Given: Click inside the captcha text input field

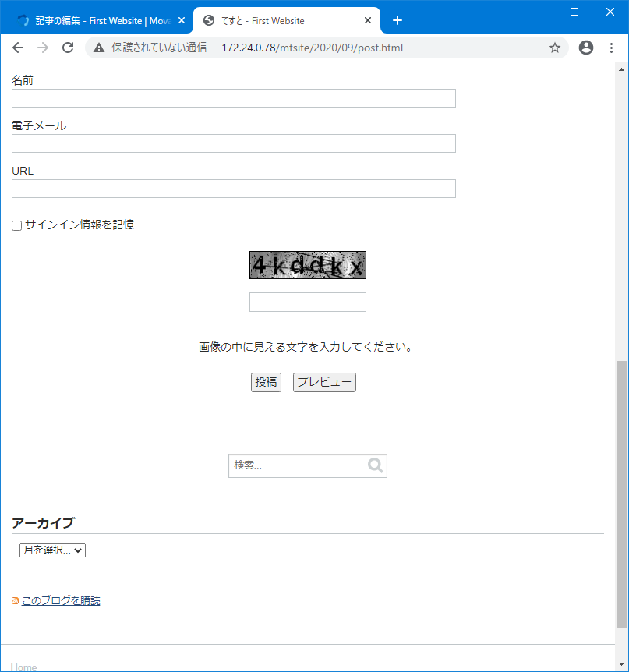Looking at the screenshot, I should point(307,302).
